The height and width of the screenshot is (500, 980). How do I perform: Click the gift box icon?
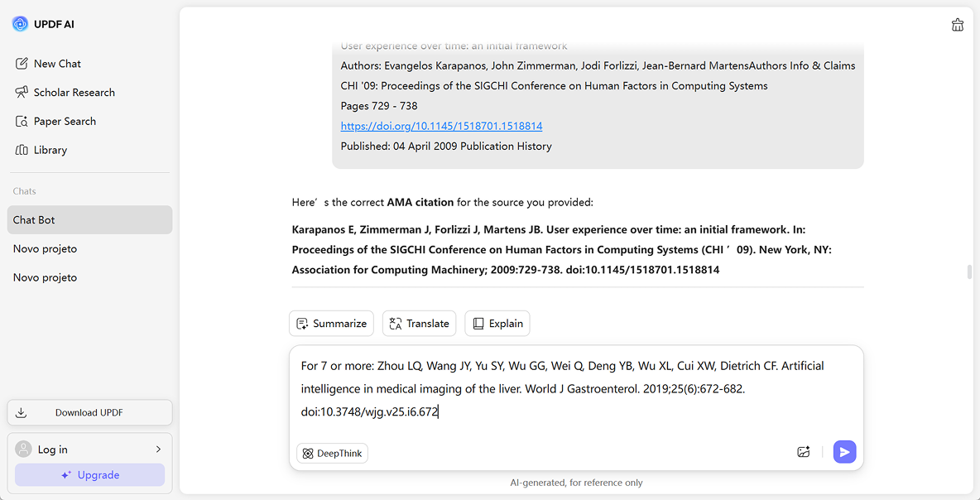tap(958, 25)
